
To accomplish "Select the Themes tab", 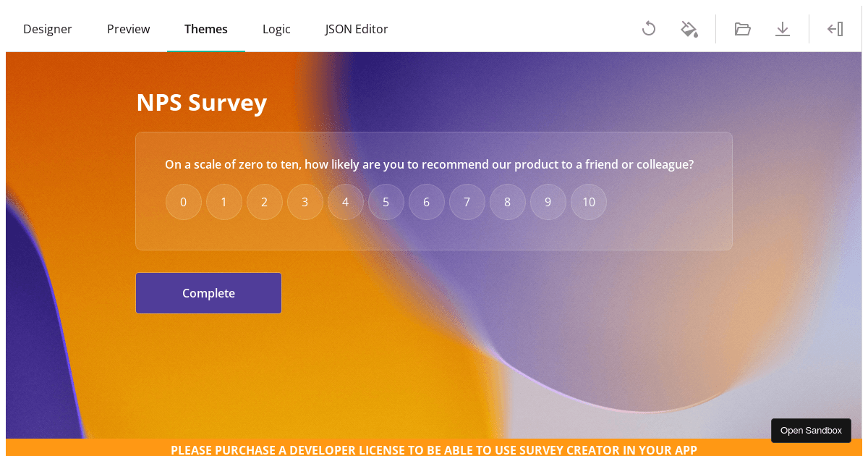I will 205,29.
